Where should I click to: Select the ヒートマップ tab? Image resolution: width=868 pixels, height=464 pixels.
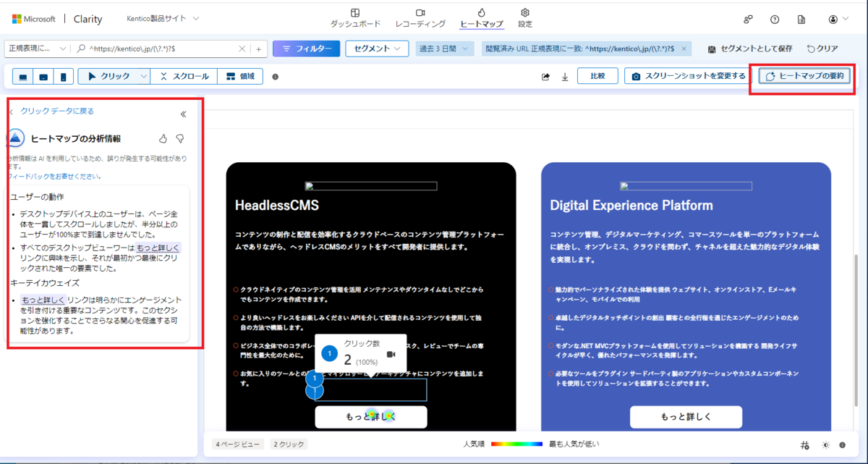[482, 18]
